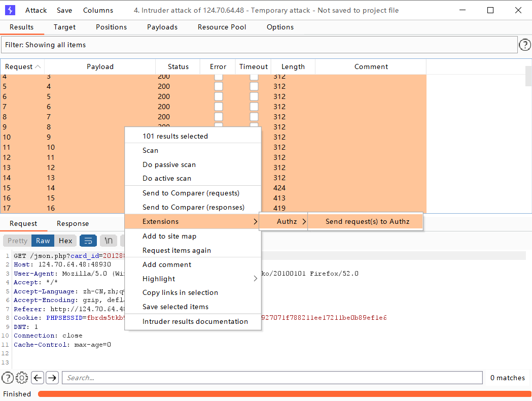
Task: Open the Columns menu
Action: (x=98, y=10)
